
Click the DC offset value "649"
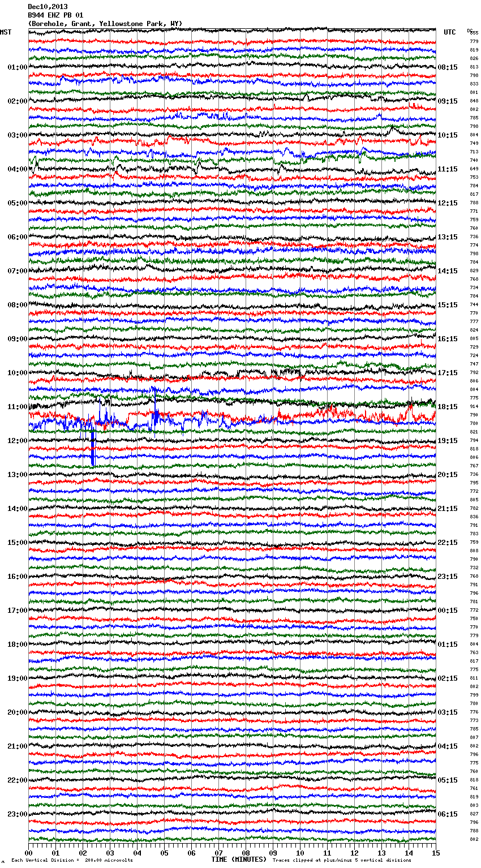(474, 169)
